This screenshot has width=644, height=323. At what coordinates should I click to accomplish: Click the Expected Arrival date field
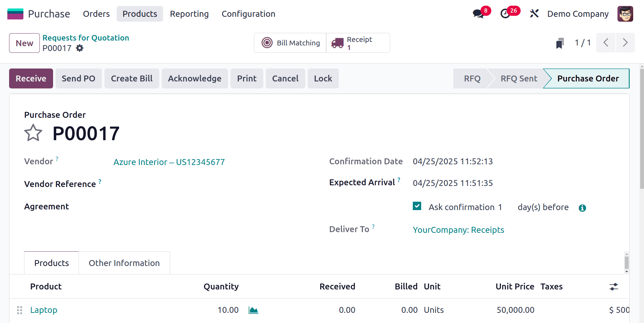click(x=453, y=183)
